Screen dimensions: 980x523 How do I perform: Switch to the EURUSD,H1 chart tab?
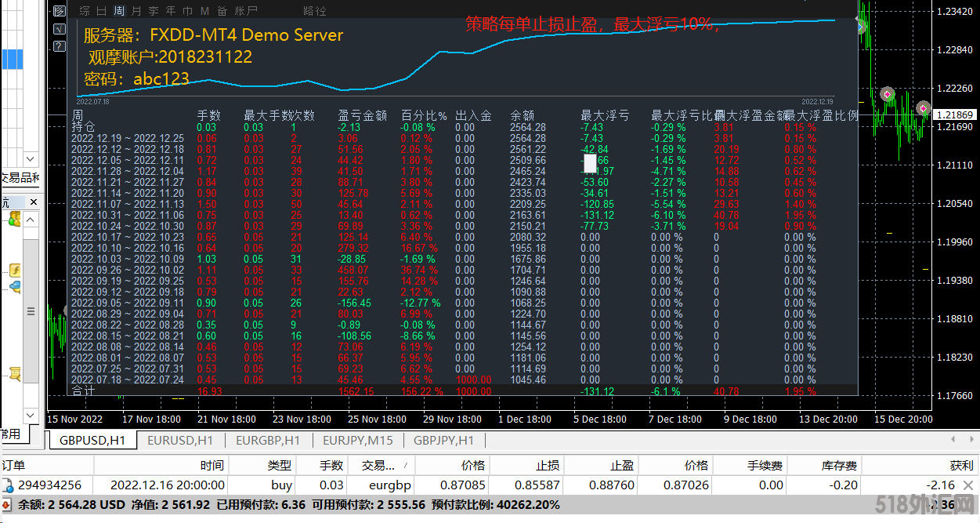179,441
